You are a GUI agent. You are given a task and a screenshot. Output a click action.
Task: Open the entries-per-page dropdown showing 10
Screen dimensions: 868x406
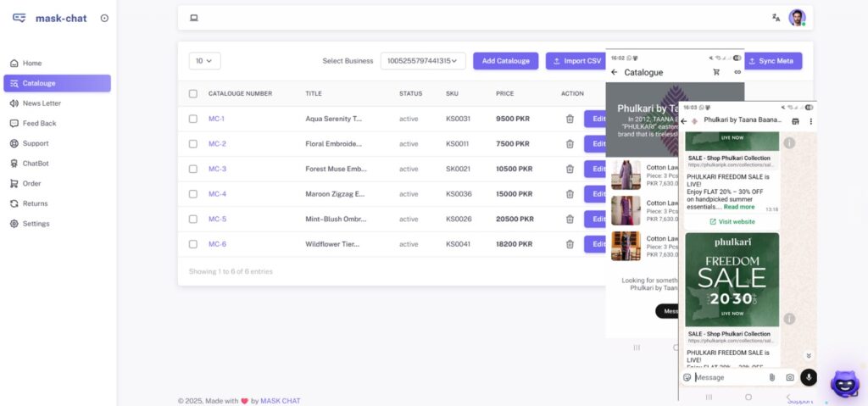[x=204, y=61]
